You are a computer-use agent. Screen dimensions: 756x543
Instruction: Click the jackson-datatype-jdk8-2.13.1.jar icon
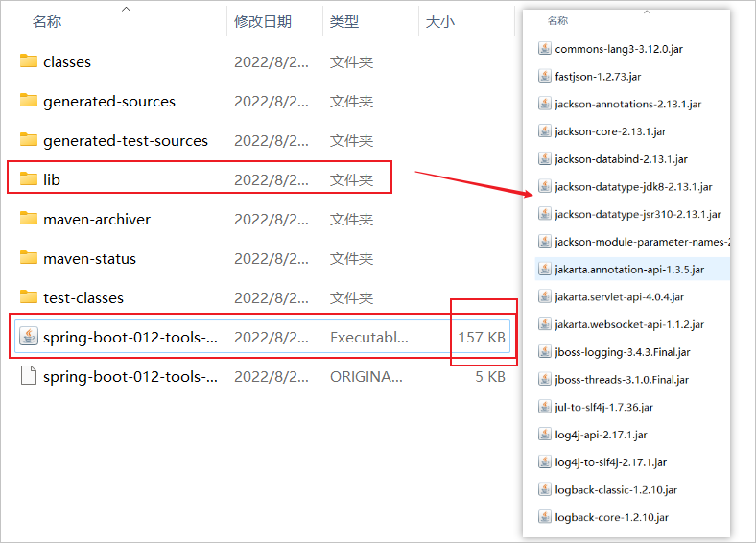[544, 186]
